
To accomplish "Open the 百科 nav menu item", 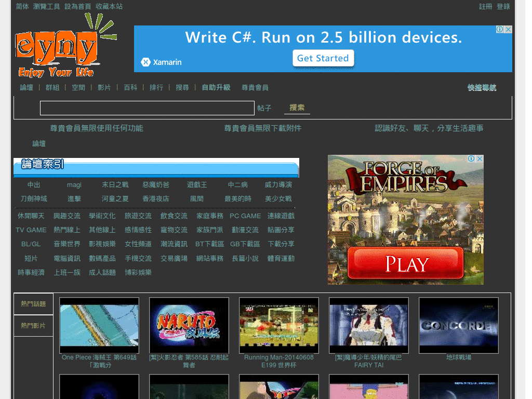I will (x=130, y=87).
